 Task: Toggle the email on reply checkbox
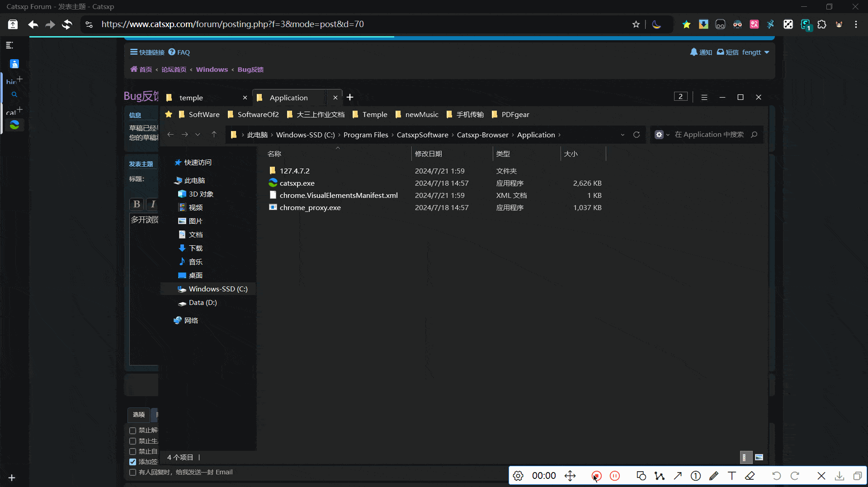(132, 473)
